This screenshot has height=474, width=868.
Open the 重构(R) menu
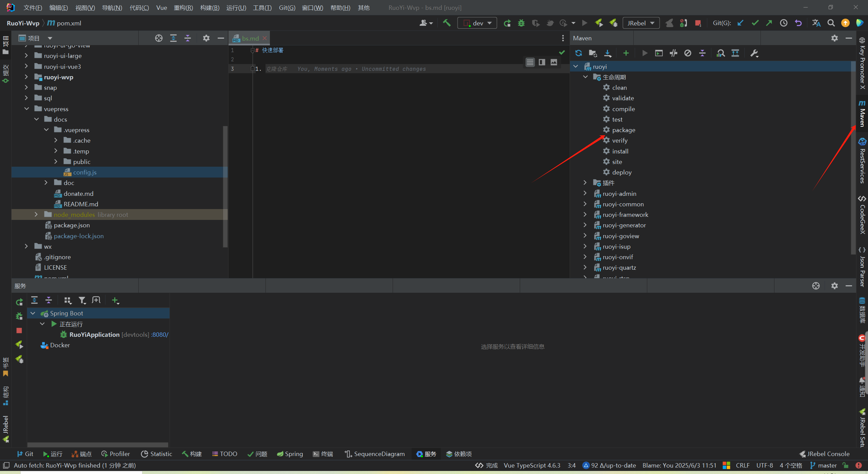click(183, 7)
